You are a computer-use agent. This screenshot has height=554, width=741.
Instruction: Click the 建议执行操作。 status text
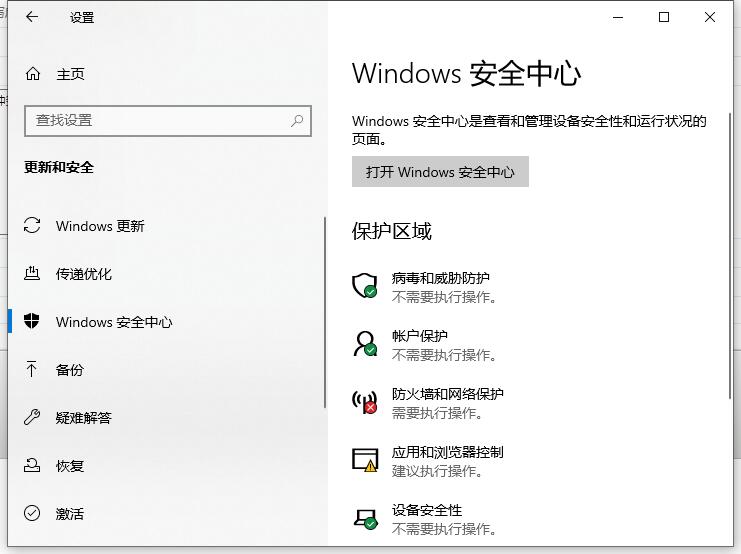pyautogui.click(x=437, y=471)
